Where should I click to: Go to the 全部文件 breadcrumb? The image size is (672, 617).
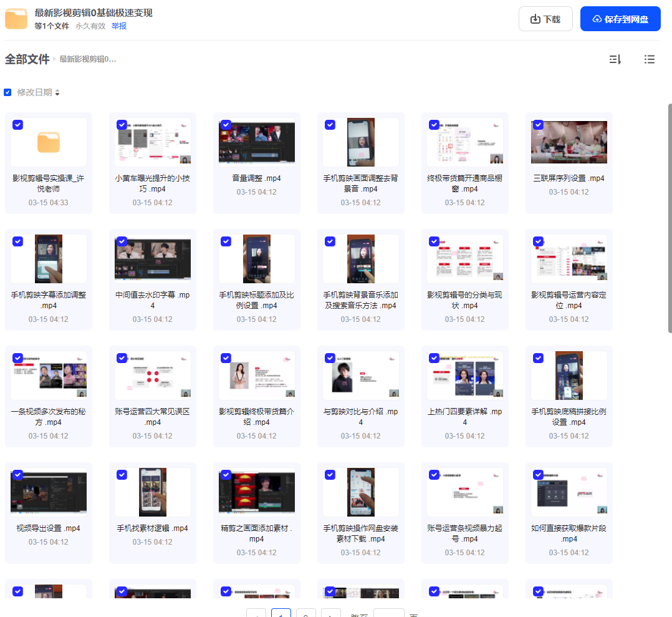tap(27, 59)
